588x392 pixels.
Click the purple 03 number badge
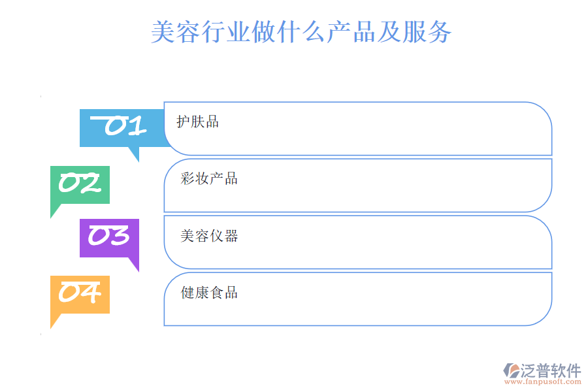(109, 237)
